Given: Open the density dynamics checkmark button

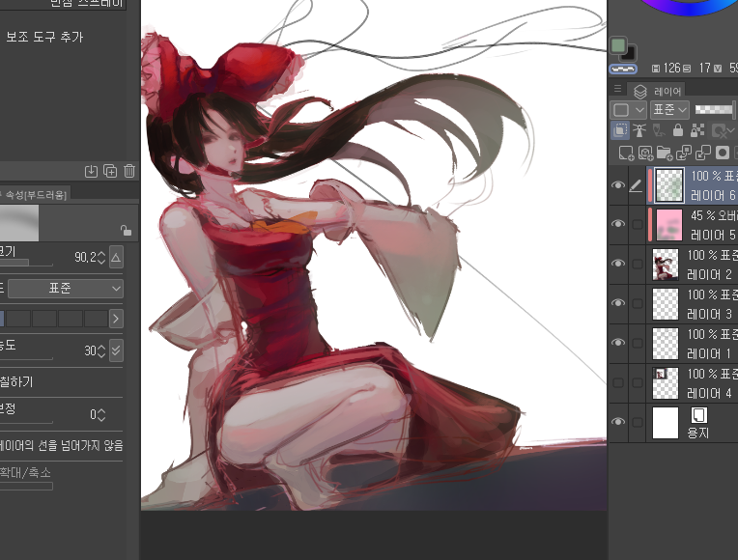Looking at the screenshot, I should [x=116, y=350].
